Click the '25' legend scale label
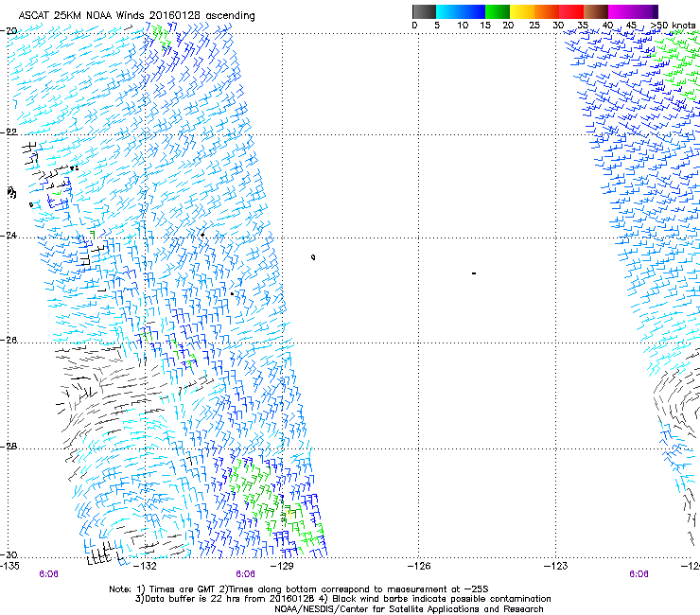The width and height of the screenshot is (700, 615). tap(534, 26)
